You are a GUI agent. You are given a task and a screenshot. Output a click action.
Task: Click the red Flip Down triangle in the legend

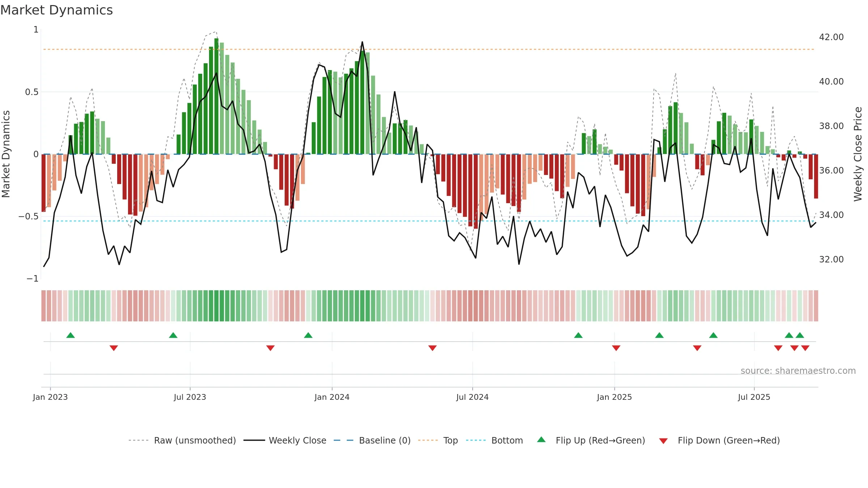(x=663, y=441)
